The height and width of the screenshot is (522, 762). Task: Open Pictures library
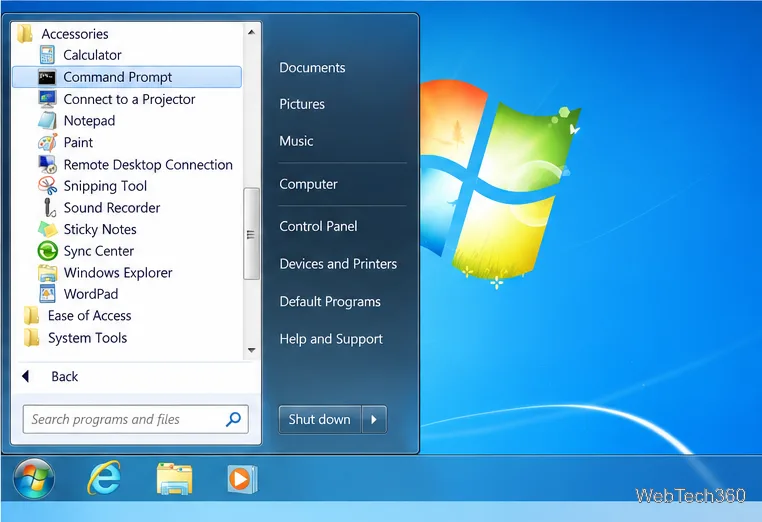point(302,104)
